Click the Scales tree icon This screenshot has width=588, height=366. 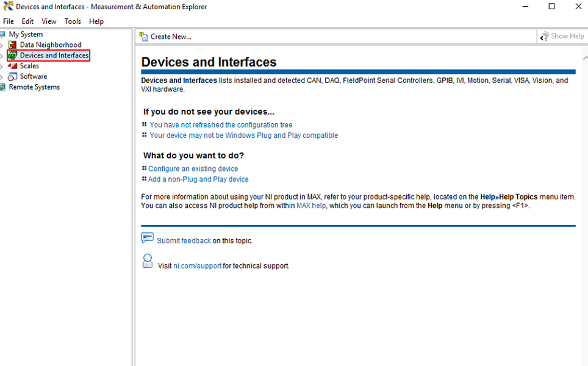(12, 66)
